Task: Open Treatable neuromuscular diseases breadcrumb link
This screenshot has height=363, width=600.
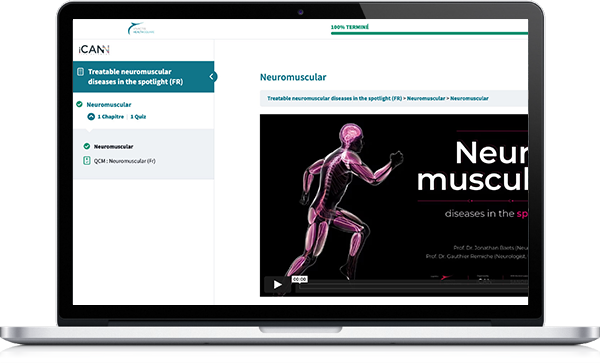Action: pos(334,98)
